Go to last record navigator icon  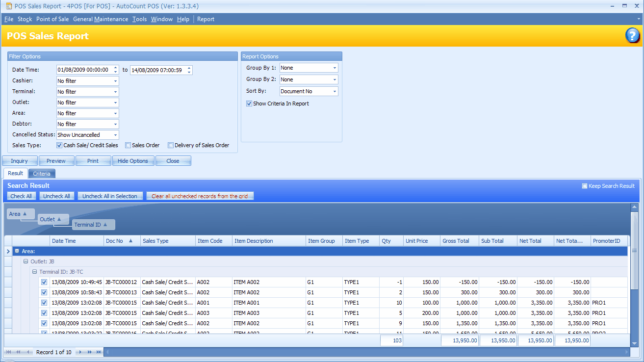[x=99, y=352]
